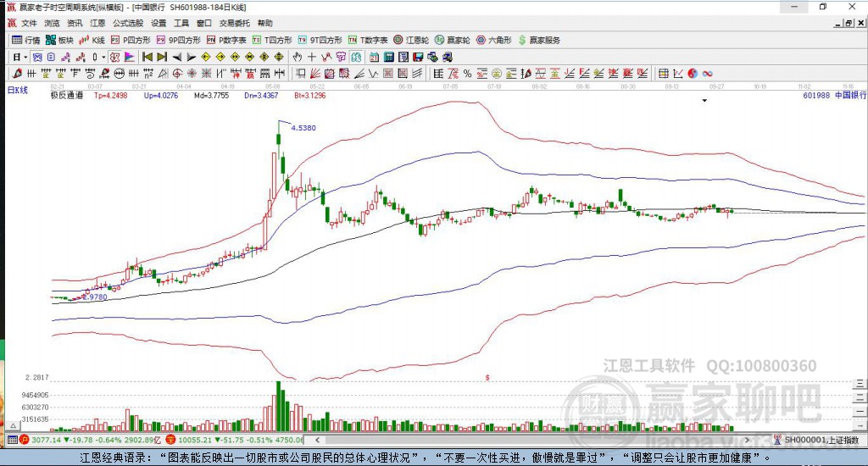This screenshot has width=868, height=466.
Task: Open the 六角形 hexagon tool
Action: pyautogui.click(x=494, y=40)
